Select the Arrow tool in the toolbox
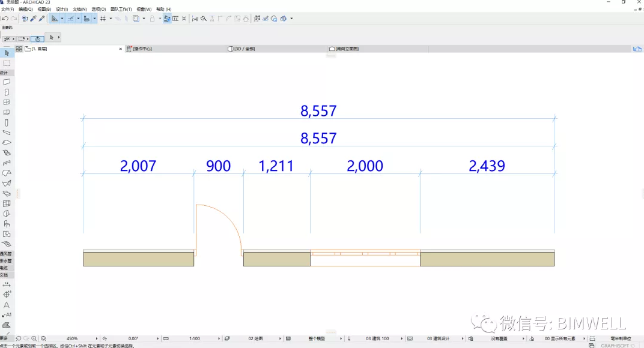Viewport: 644px width, 348px height. point(7,53)
